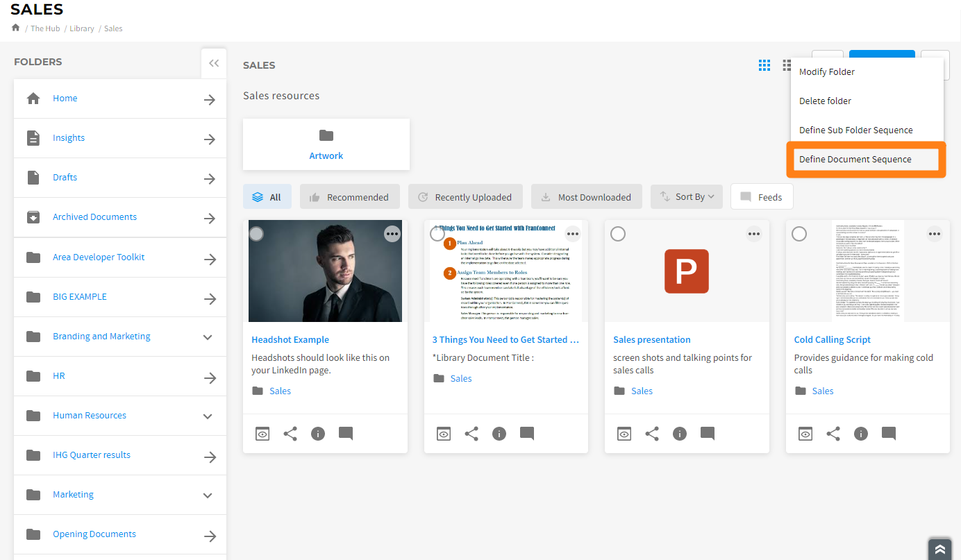
Task: Choose Define Document Sequence menu option
Action: pyautogui.click(x=855, y=160)
